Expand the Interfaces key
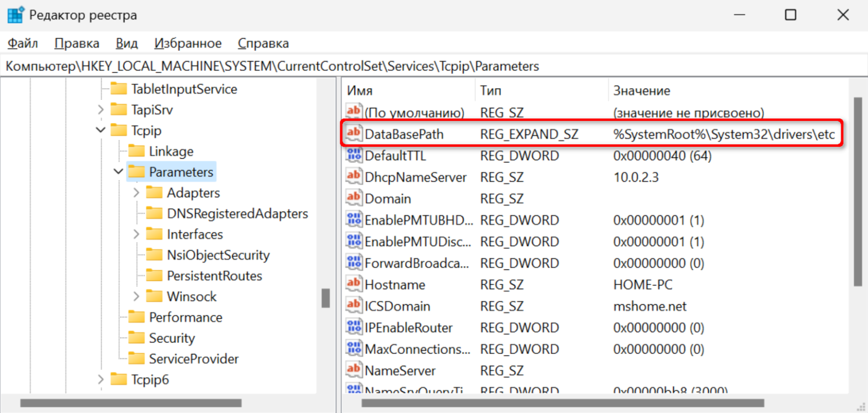The image size is (868, 413). [136, 234]
